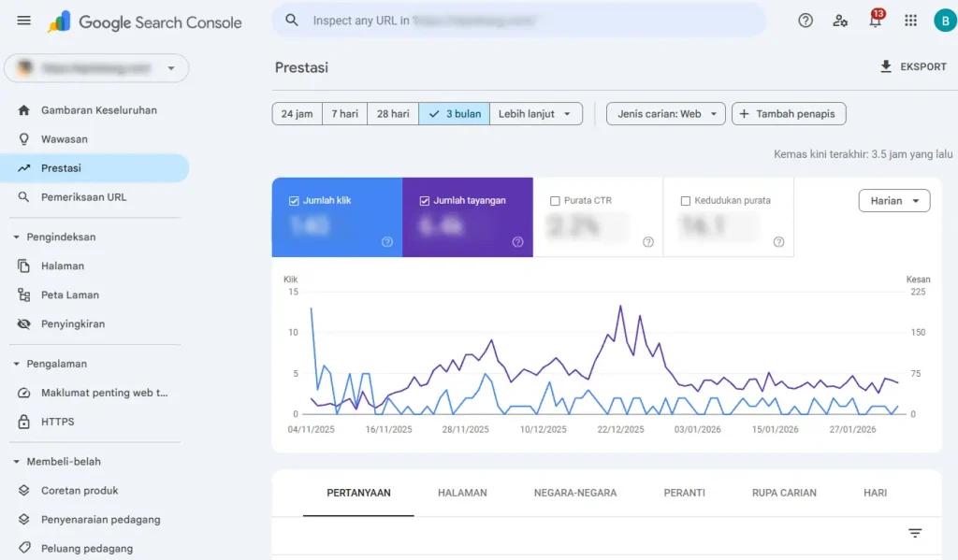Open Jenis carian: Web dropdown

click(665, 114)
